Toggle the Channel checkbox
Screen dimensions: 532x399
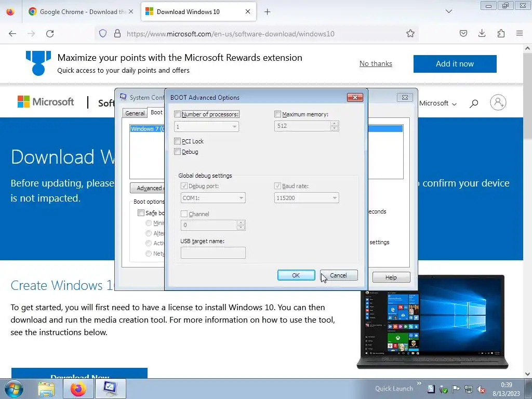coord(184,214)
